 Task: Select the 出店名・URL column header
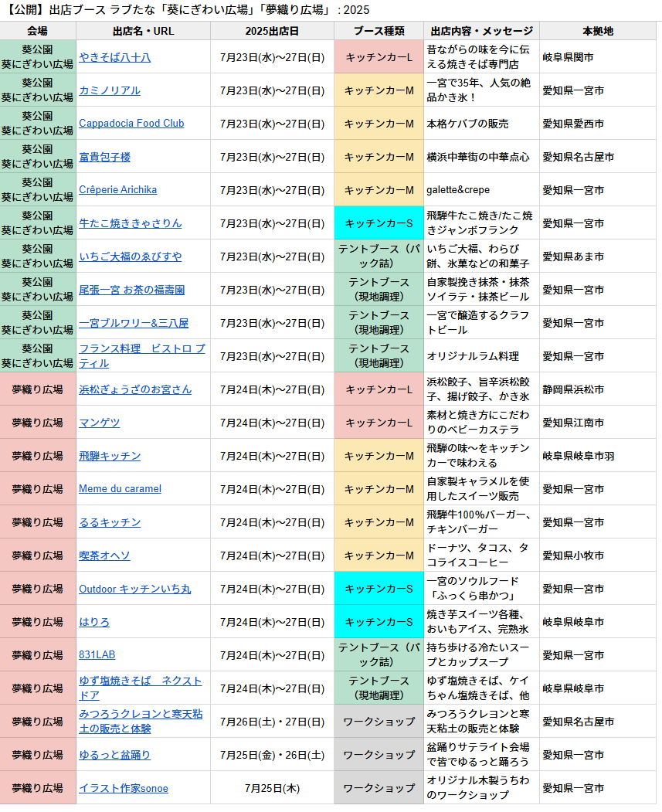(x=144, y=31)
